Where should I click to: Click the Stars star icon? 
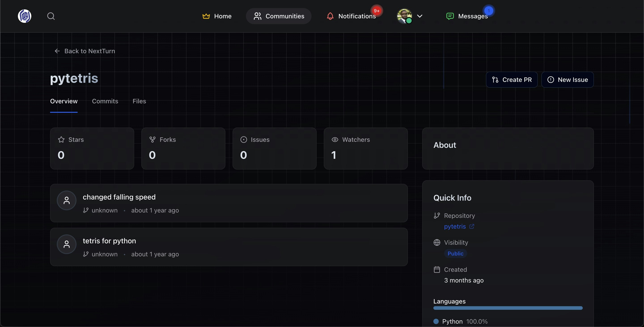61,140
